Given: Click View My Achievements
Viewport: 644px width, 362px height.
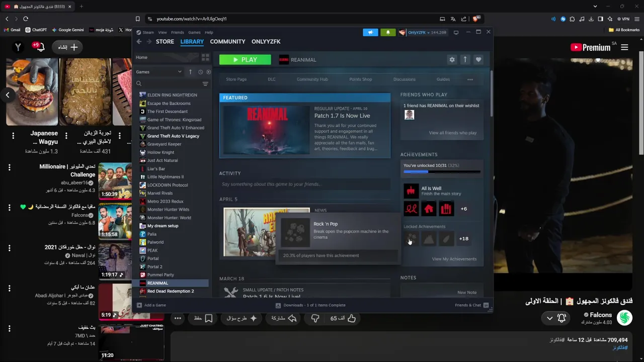Looking at the screenshot, I should pos(454,259).
